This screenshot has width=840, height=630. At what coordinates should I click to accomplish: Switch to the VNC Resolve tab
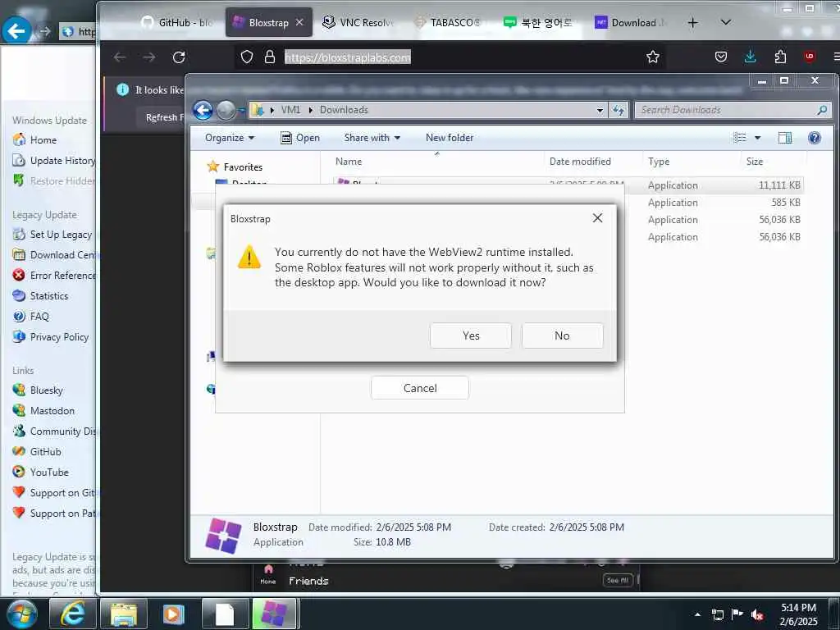point(358,22)
